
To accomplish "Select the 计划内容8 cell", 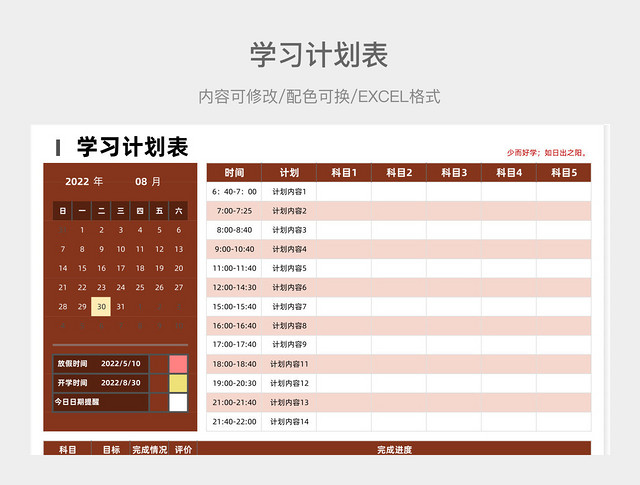I will tap(289, 326).
